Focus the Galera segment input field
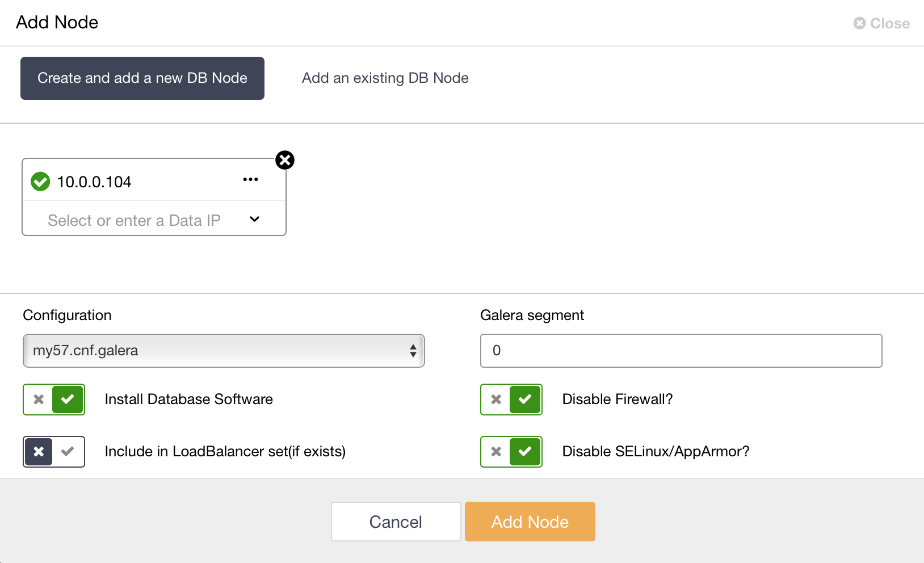Screen dimensions: 924x563 point(681,351)
